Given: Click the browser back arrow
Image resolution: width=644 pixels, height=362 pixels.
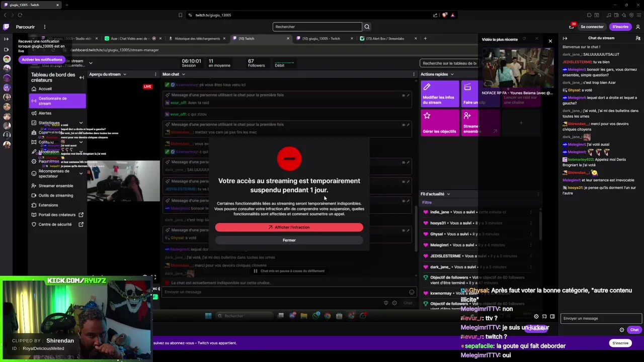Looking at the screenshot, I should [x=6, y=15].
